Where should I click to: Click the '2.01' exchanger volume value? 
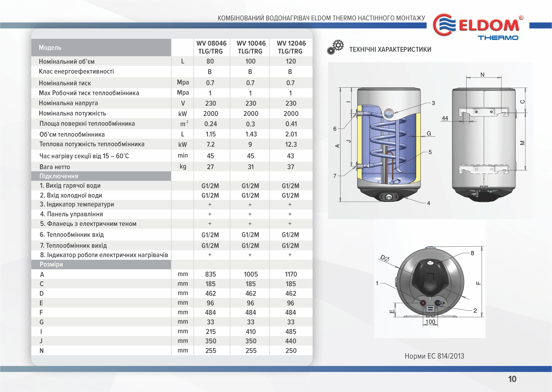(x=291, y=134)
